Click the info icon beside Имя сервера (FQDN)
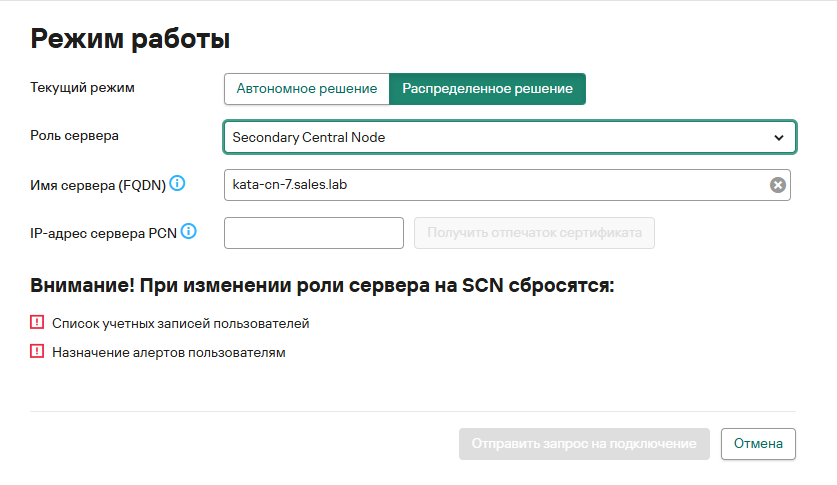 pyautogui.click(x=178, y=183)
